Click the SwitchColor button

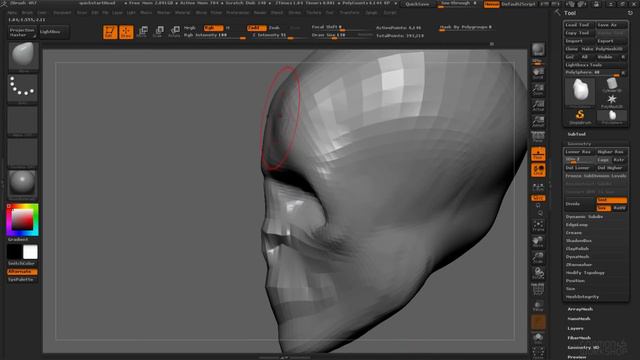pyautogui.click(x=22, y=264)
